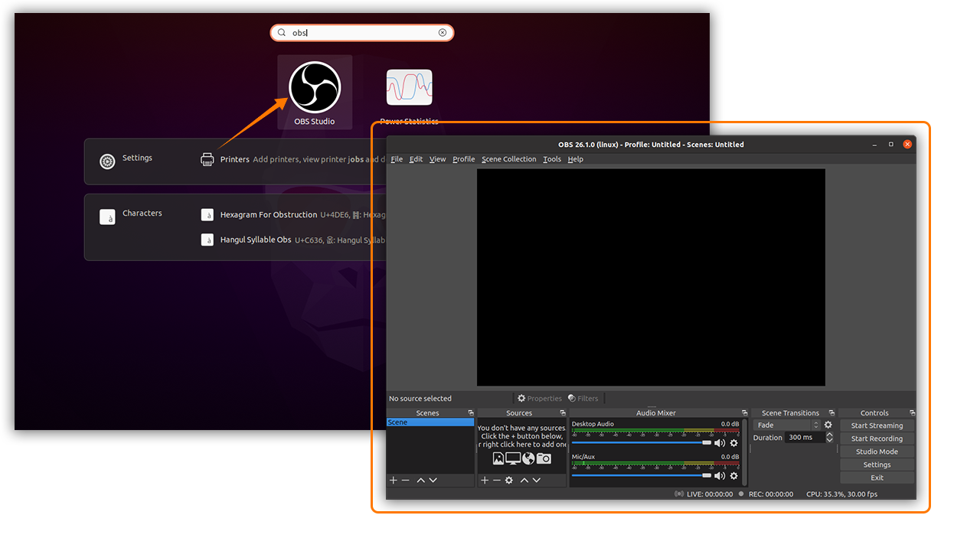Clear the obs search text
This screenshot has width=980, height=551.
[x=443, y=33]
